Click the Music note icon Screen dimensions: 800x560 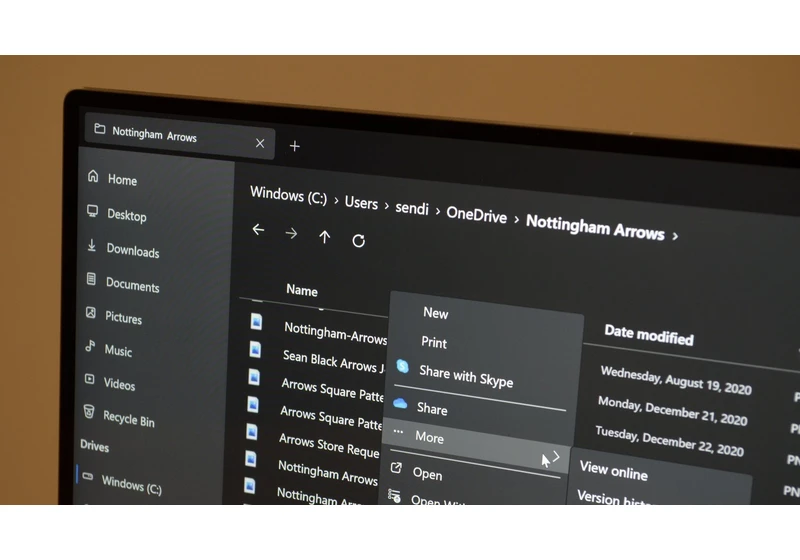[90, 346]
